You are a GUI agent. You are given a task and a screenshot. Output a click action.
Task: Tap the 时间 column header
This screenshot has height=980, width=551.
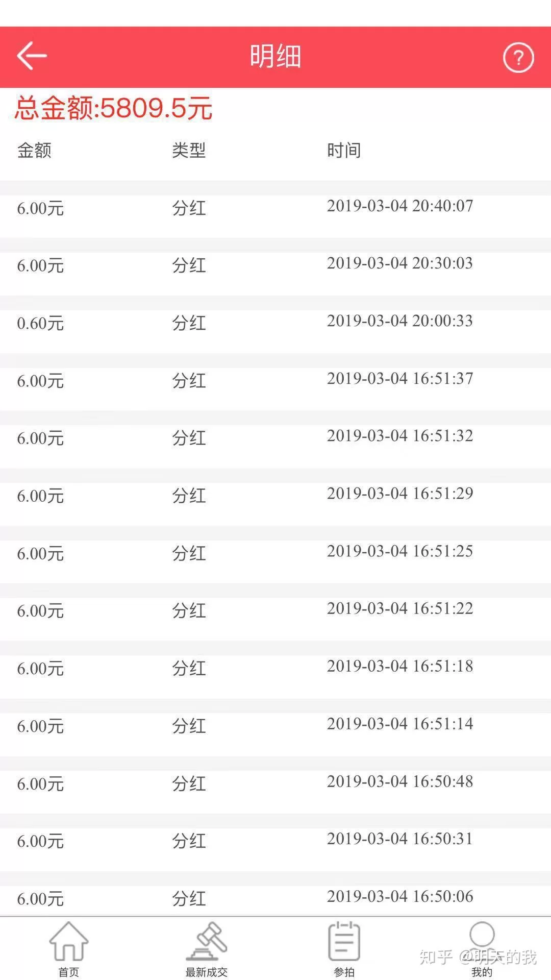tap(344, 151)
